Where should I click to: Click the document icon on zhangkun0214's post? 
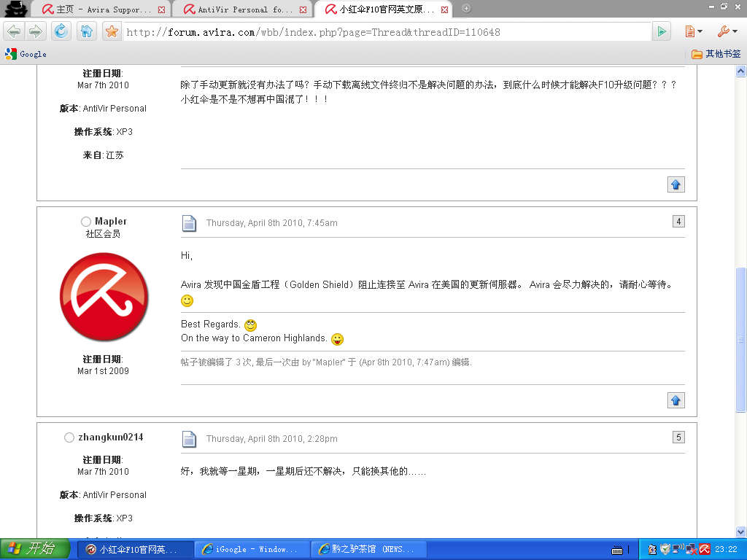189,439
